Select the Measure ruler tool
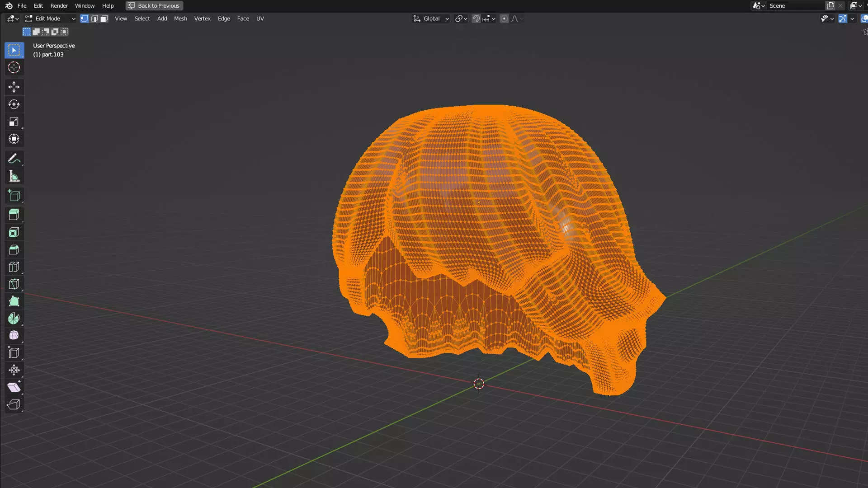The width and height of the screenshot is (868, 488). [x=14, y=176]
